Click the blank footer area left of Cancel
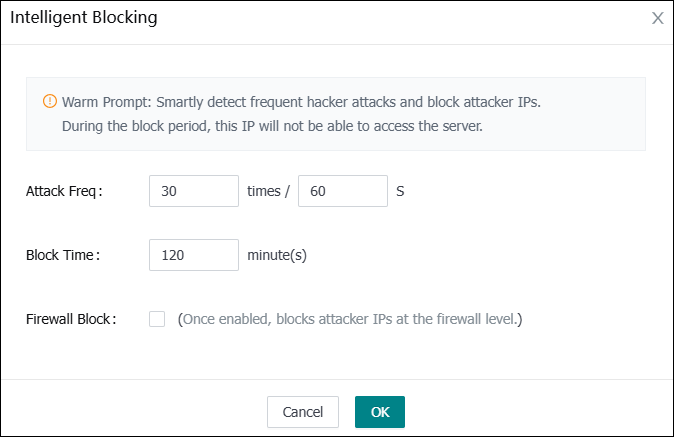 [x=130, y=412]
